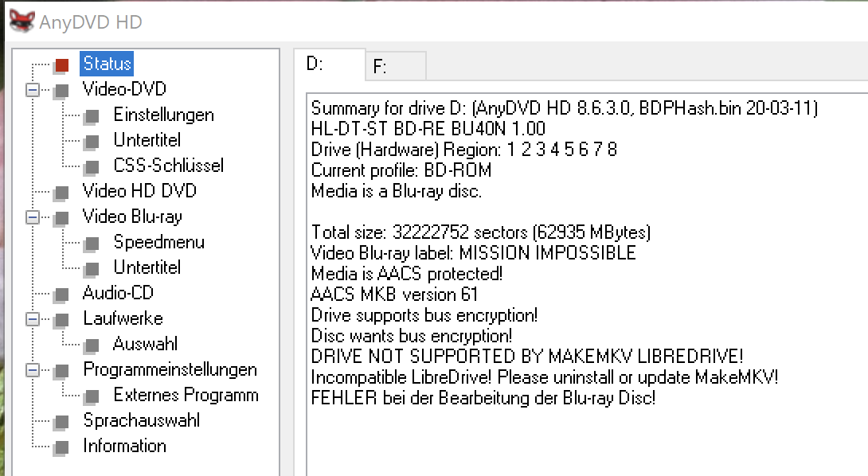The width and height of the screenshot is (868, 476).
Task: Open Einstellungen under Video-DVD
Action: 164,115
